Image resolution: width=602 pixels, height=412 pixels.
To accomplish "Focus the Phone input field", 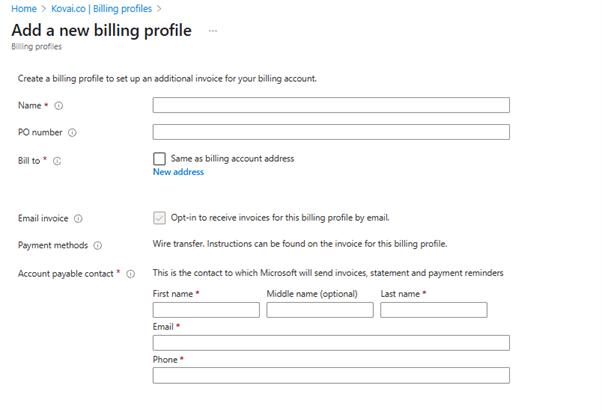I will coord(331,376).
